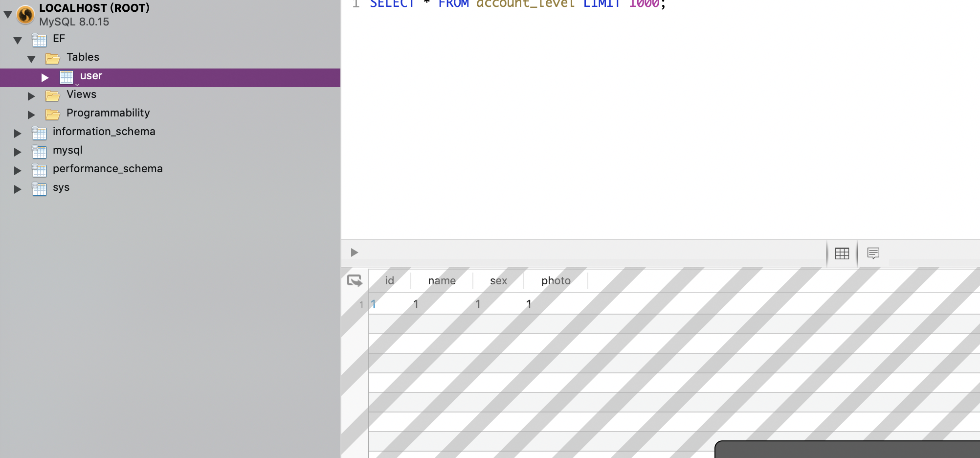This screenshot has height=458, width=980.
Task: Collapse the LOCALHOST (ROOT) server node
Action: (8, 15)
